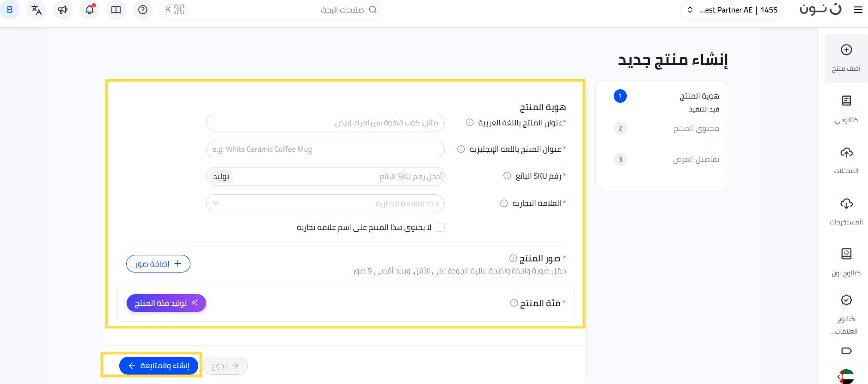
Task: Open the language translation icon
Action: (37, 10)
